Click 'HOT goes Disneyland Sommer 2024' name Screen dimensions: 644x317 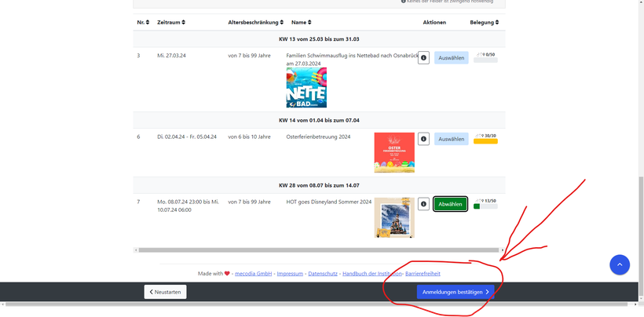pos(329,202)
